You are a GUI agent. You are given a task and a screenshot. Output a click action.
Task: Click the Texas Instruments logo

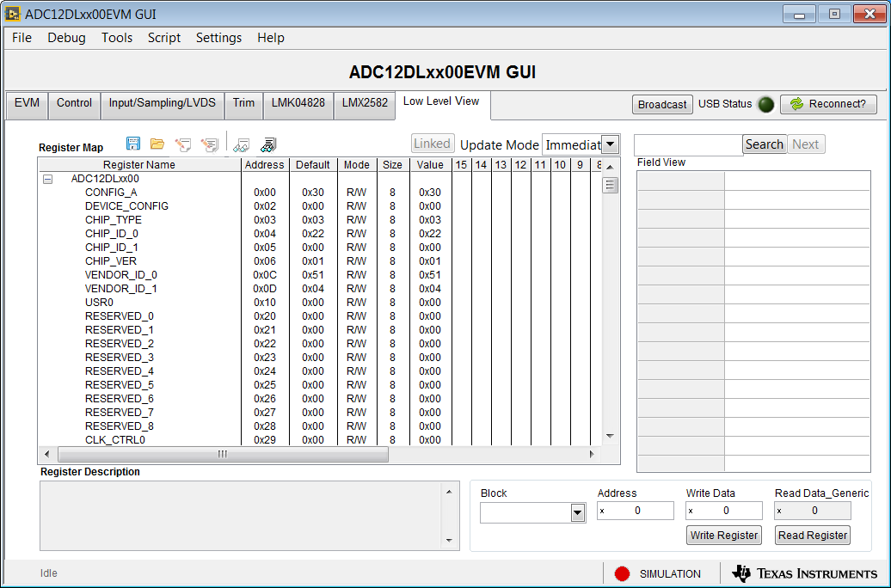pos(803,573)
